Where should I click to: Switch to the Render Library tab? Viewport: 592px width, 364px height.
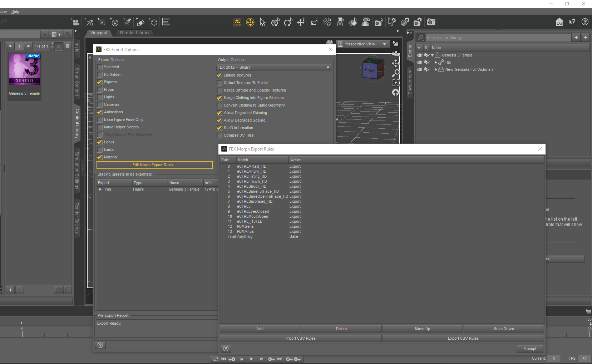134,33
